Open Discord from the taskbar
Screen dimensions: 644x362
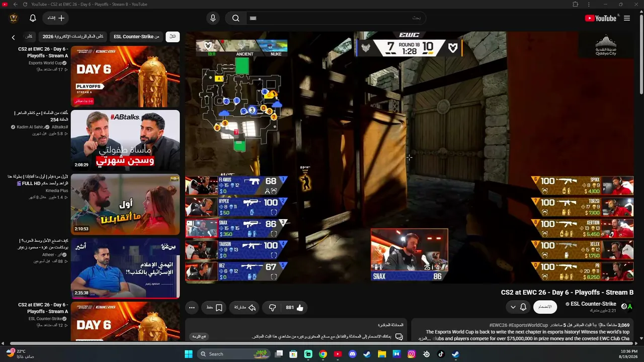click(352, 354)
